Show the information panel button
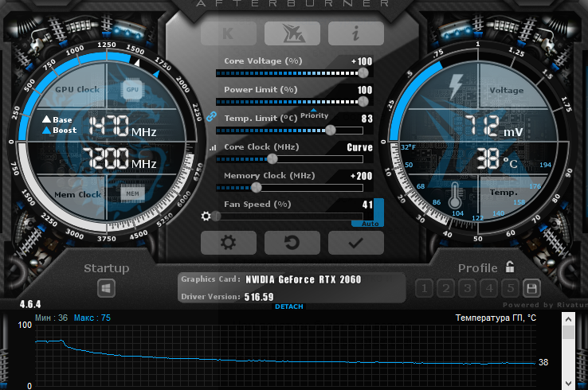The width and height of the screenshot is (588, 390). click(x=356, y=33)
